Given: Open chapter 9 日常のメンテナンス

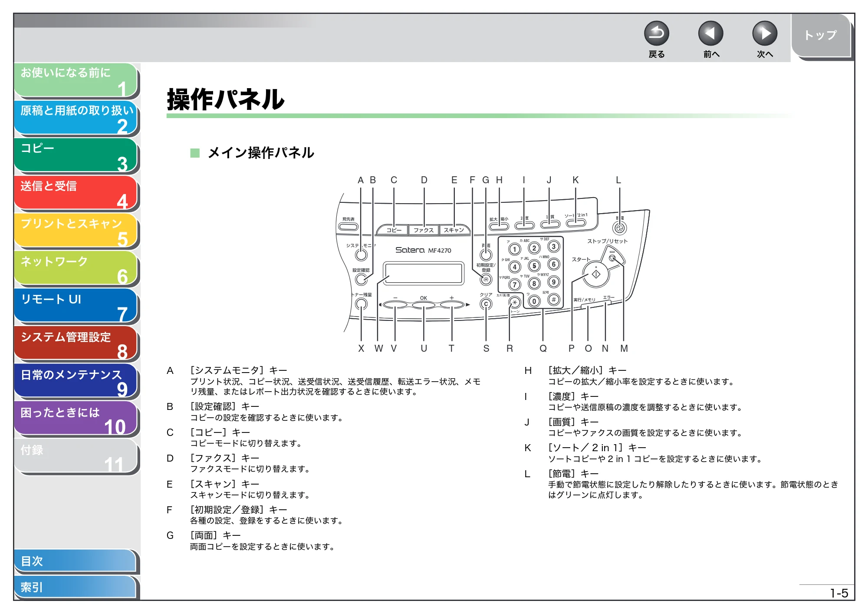Looking at the screenshot, I should (76, 381).
